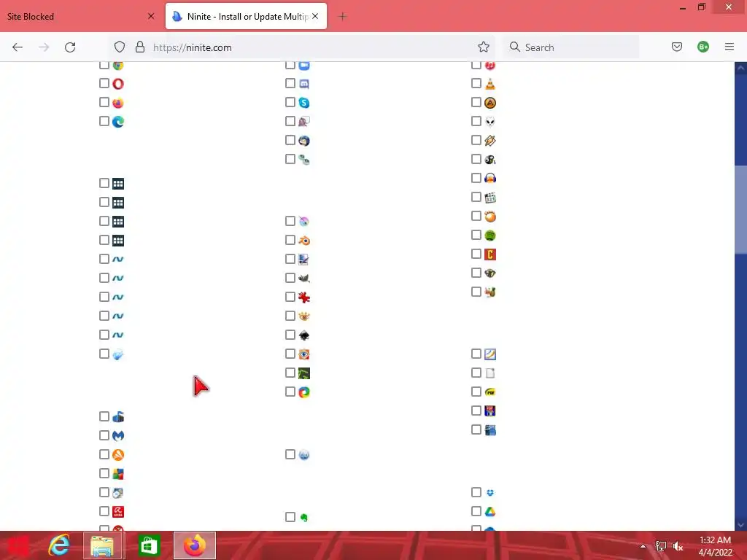Open the Windows Start menu
The height and width of the screenshot is (560, 747).
(18, 545)
